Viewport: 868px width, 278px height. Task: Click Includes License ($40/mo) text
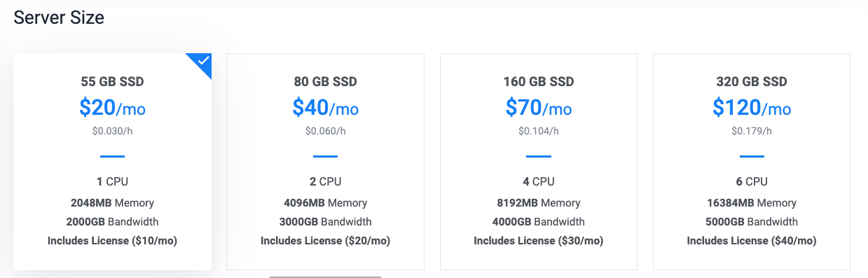point(752,241)
